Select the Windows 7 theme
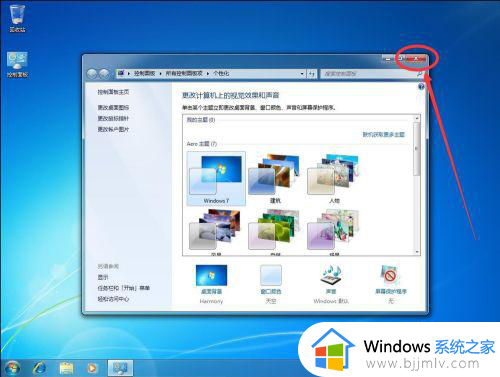The height and width of the screenshot is (377, 500). pos(216,178)
